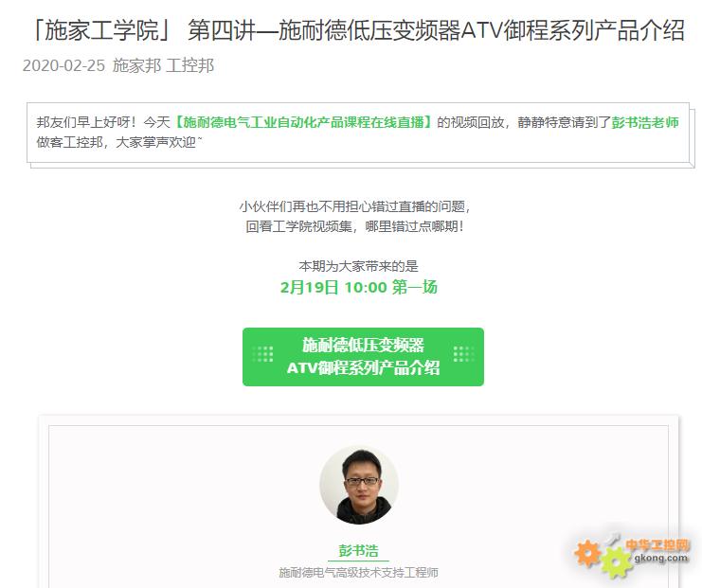Click green 彭书浩老师 name in intro box
The image size is (702, 588).
coord(645,122)
